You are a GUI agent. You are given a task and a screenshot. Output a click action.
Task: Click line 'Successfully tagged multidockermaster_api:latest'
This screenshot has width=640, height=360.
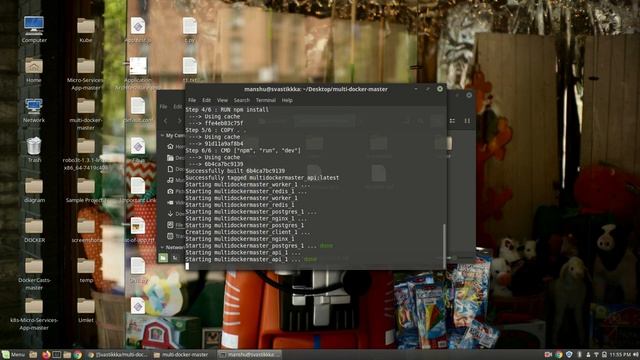pyautogui.click(x=262, y=178)
